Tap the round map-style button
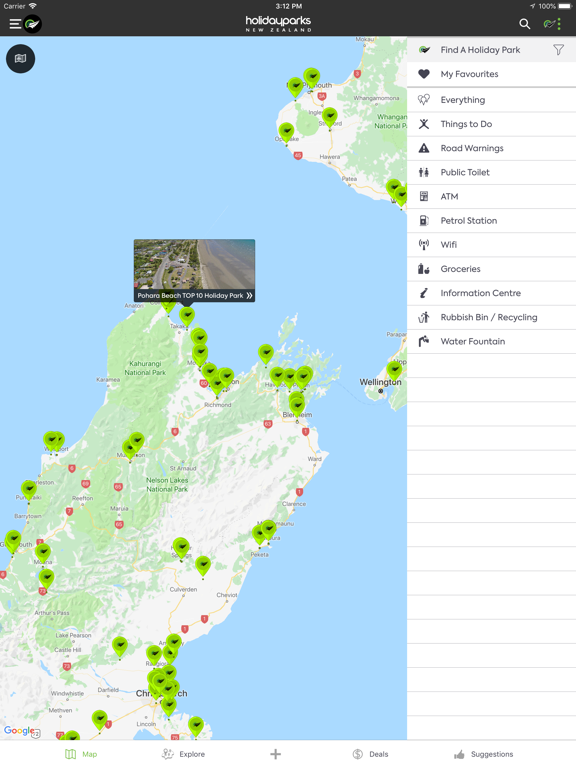This screenshot has height=768, width=576. coord(21,59)
